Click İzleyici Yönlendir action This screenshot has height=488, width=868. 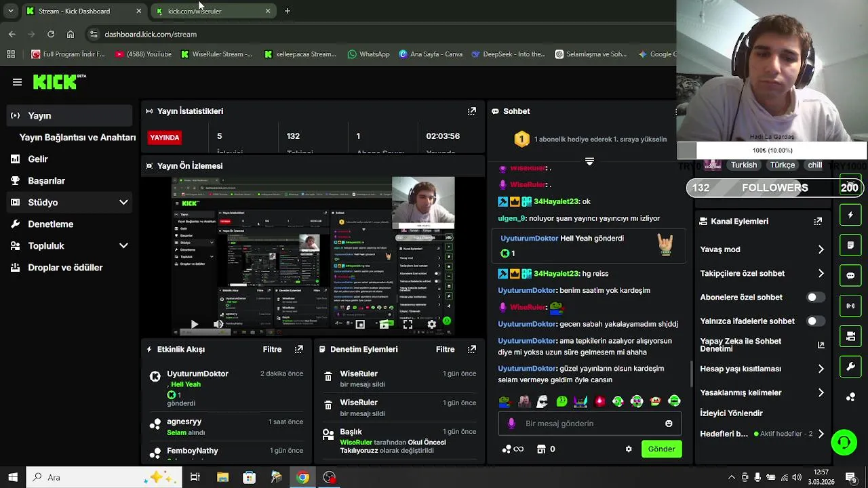731,413
